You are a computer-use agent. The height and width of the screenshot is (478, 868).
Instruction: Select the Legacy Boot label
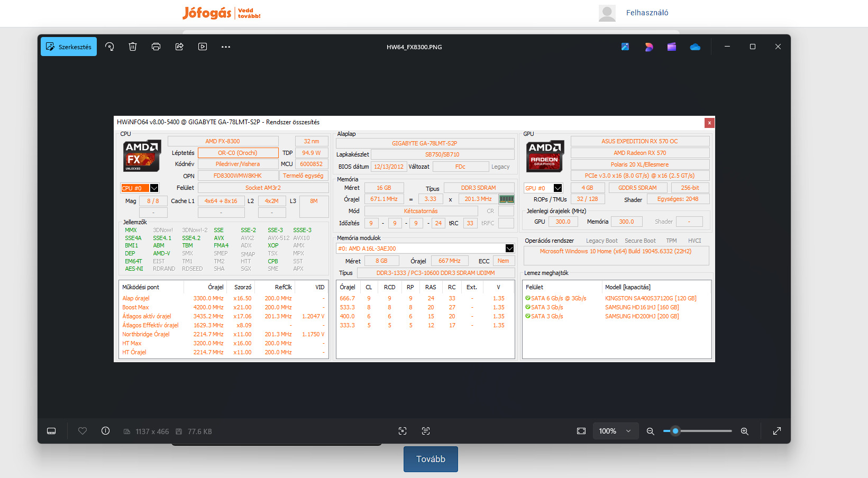(601, 241)
